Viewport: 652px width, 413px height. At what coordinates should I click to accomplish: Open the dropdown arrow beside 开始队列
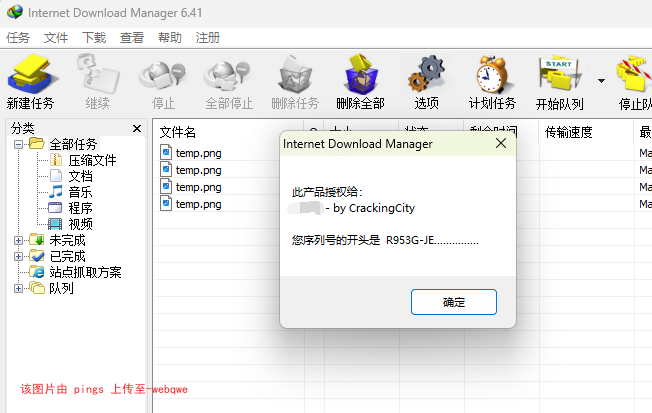point(601,81)
